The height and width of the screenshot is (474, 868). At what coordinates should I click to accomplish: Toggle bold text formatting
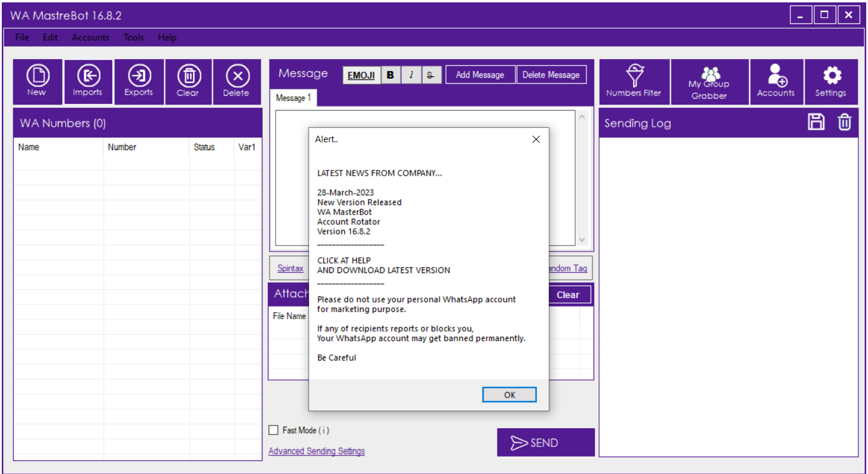point(390,75)
